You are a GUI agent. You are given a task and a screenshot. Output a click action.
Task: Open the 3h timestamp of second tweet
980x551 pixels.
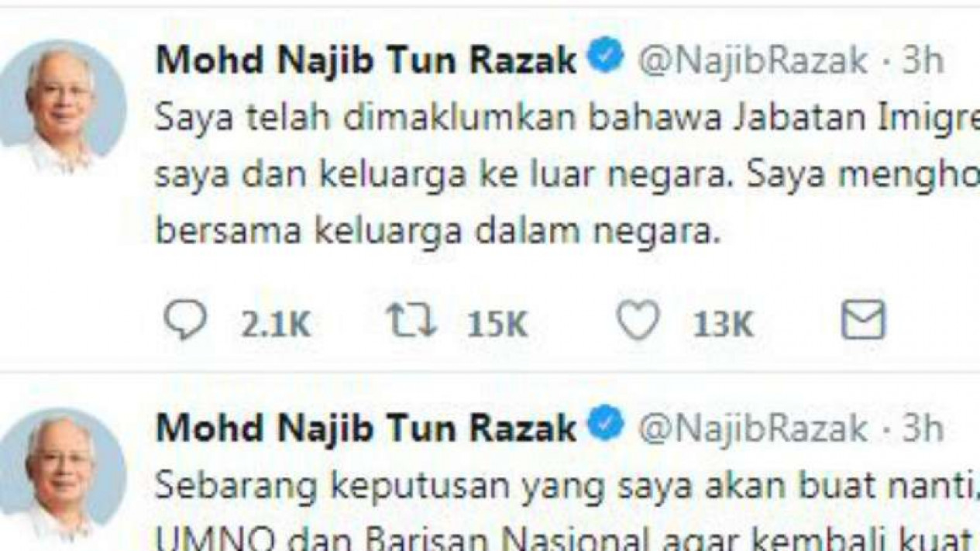923,428
